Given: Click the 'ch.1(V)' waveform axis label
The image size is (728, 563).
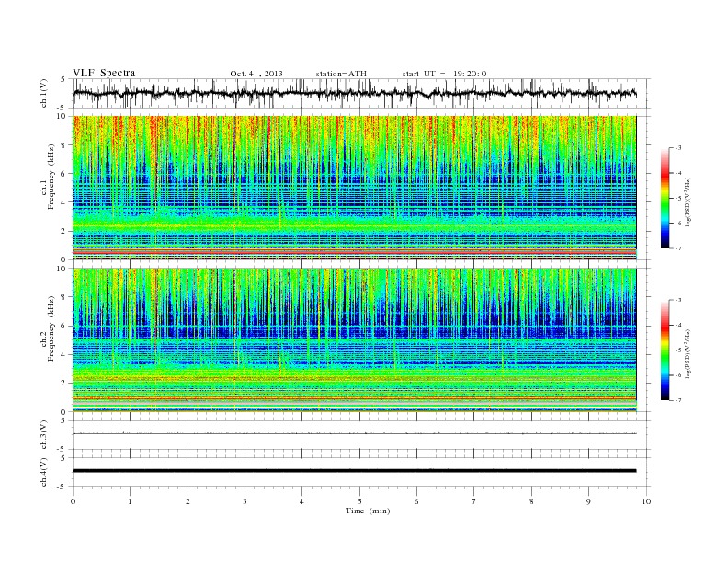Looking at the screenshot, I should click(x=44, y=93).
